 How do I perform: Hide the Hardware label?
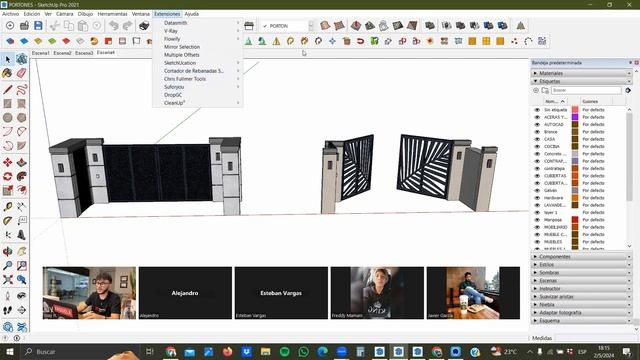[537, 198]
